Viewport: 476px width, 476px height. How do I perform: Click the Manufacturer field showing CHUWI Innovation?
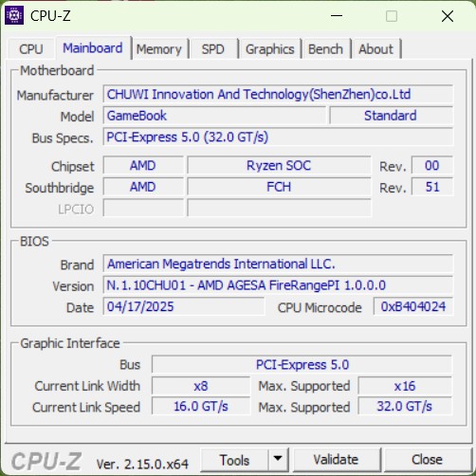coord(278,94)
